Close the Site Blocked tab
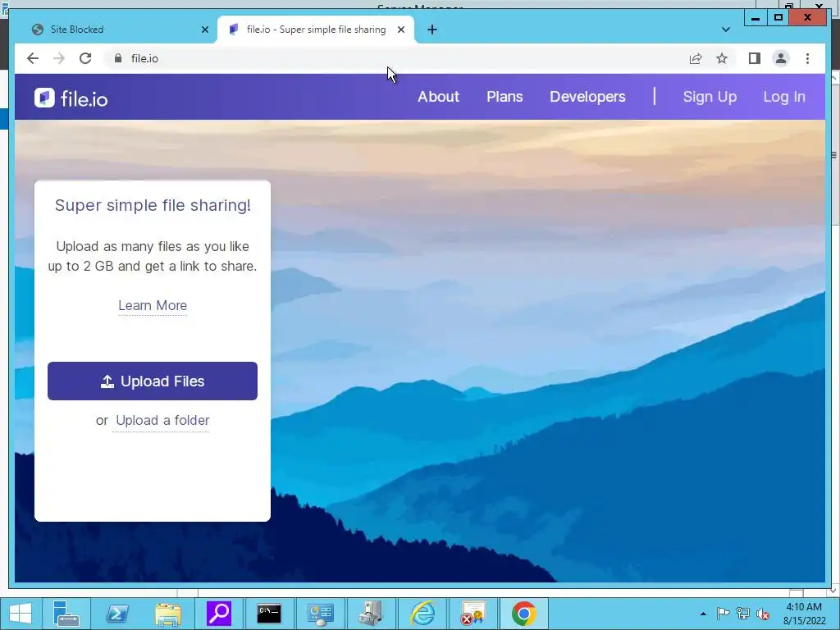This screenshot has height=630, width=840. pyautogui.click(x=204, y=30)
